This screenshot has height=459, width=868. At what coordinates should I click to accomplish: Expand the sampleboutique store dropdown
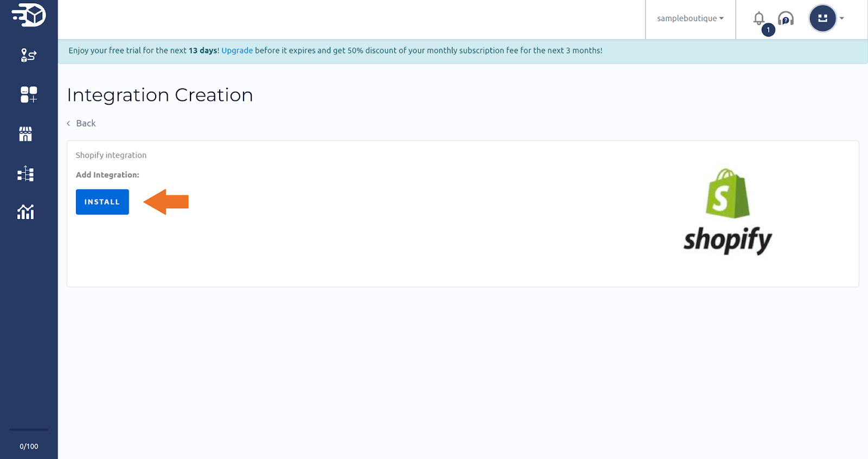(x=690, y=18)
